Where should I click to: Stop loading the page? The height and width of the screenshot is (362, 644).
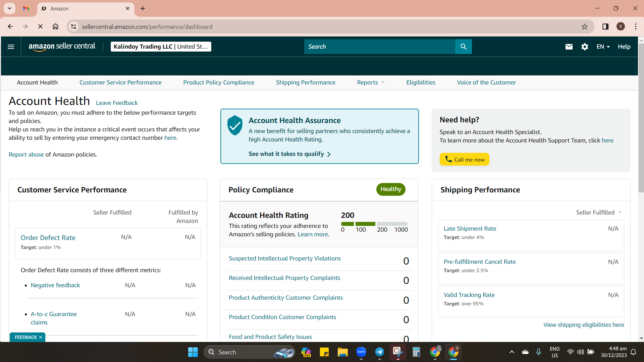[40, 26]
